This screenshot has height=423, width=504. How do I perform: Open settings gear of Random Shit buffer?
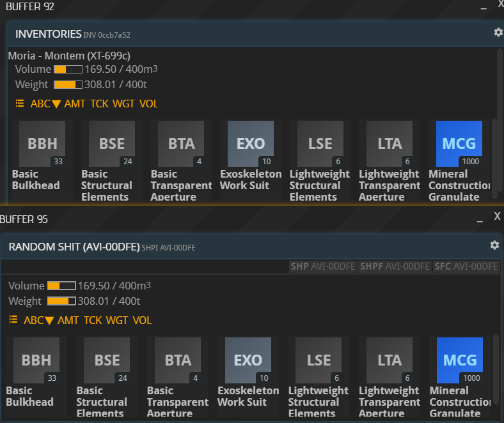(494, 245)
